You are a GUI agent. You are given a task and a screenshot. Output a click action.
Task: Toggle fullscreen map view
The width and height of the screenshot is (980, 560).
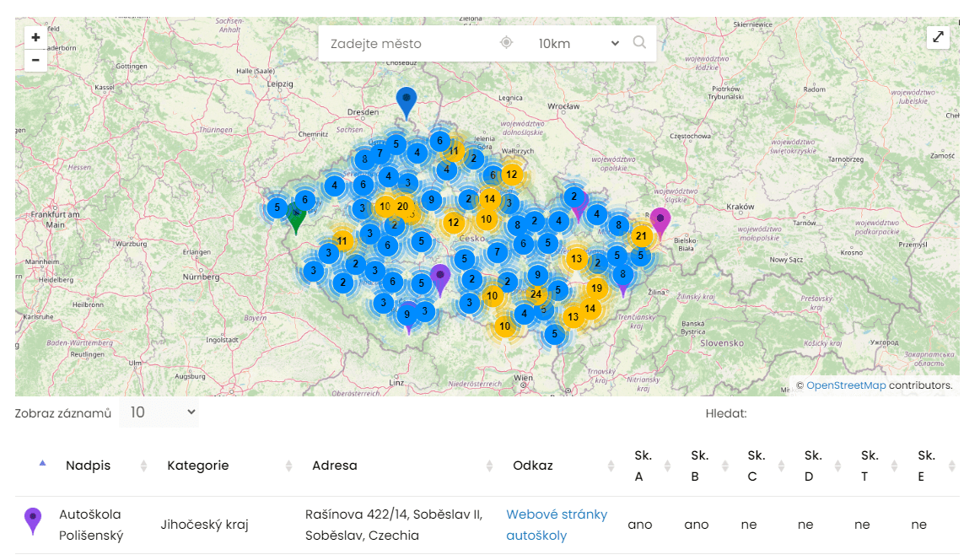pyautogui.click(x=938, y=38)
